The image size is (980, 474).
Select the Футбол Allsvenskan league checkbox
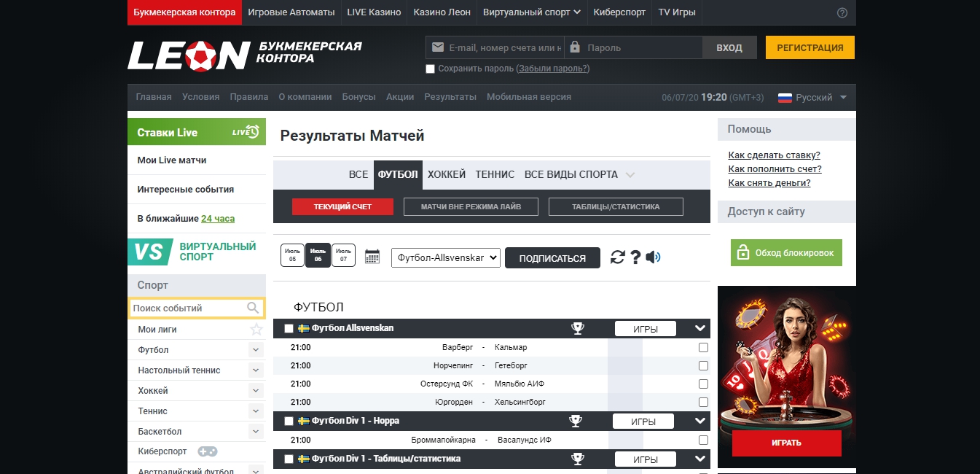289,329
